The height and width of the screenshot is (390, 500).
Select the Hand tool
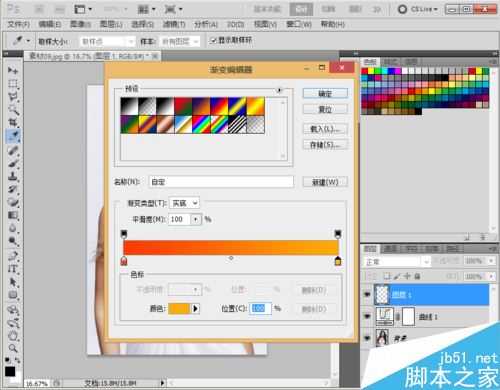(13, 336)
